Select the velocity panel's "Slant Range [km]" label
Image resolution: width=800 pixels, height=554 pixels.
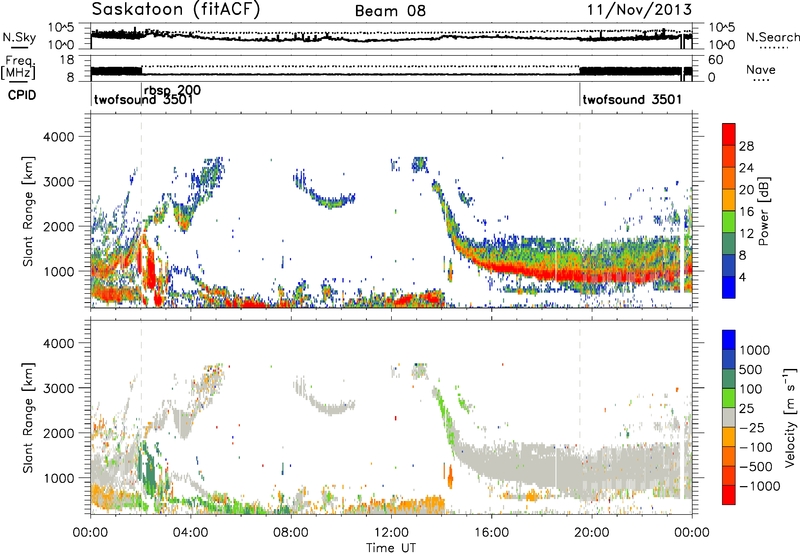point(28,417)
